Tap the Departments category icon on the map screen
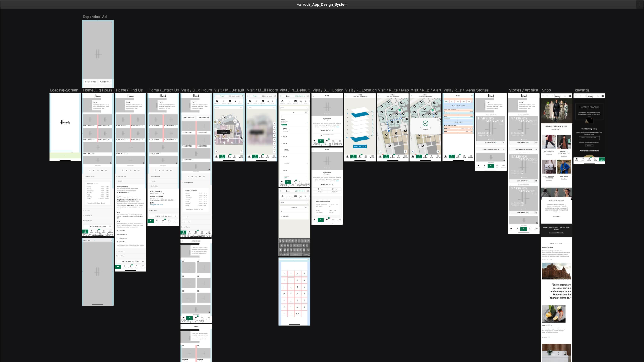Image resolution: width=644 pixels, height=362 pixels. tap(217, 101)
